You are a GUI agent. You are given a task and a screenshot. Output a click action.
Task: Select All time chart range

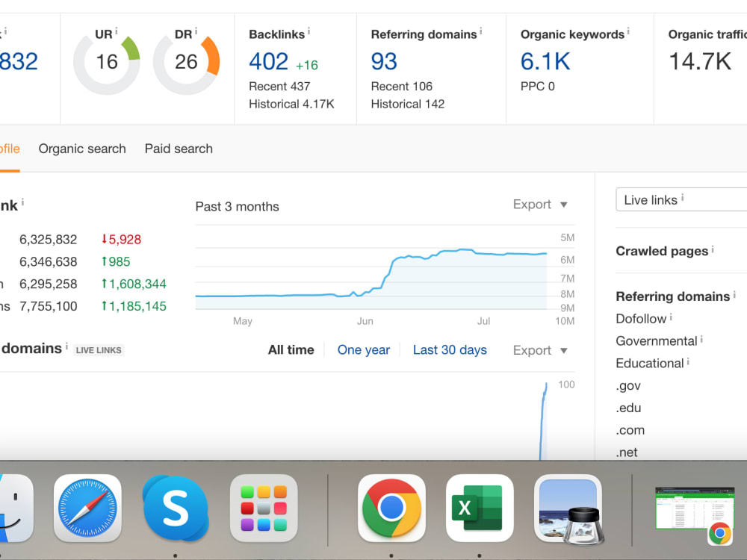coord(291,350)
